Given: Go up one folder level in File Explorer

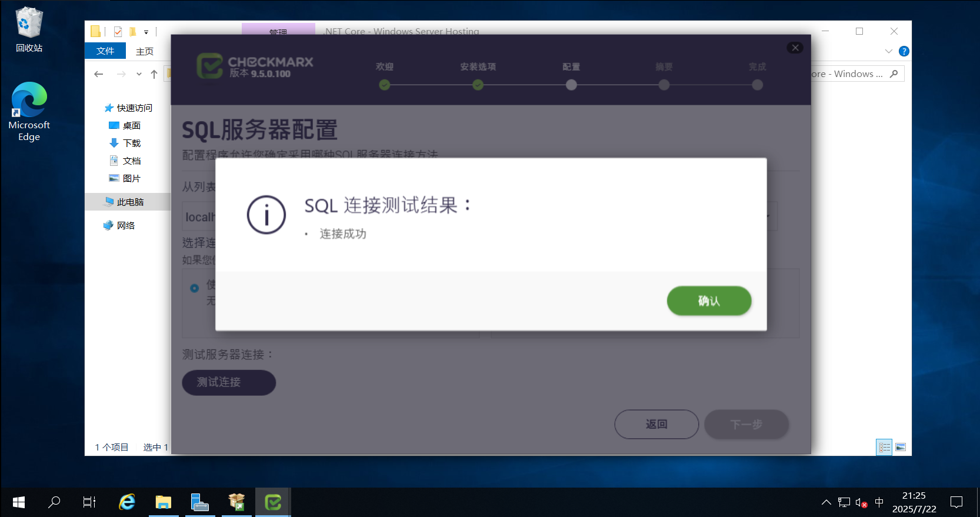Looking at the screenshot, I should [154, 74].
